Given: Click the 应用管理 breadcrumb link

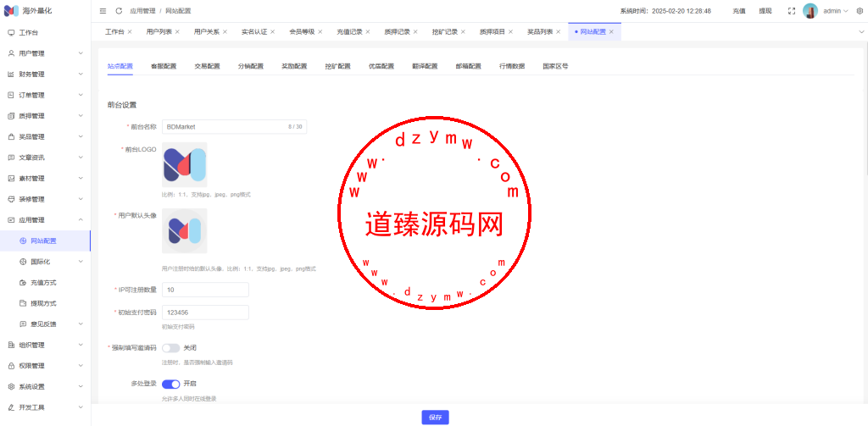Looking at the screenshot, I should 142,11.
